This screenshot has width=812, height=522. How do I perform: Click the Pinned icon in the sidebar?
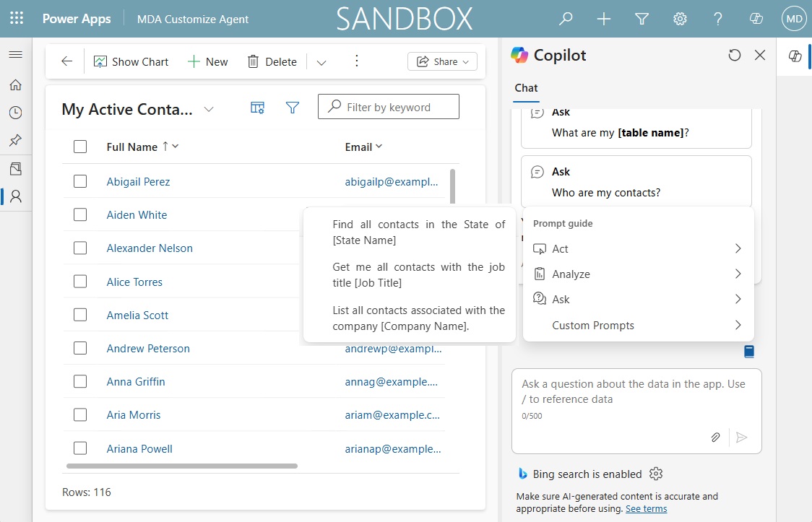click(x=16, y=140)
